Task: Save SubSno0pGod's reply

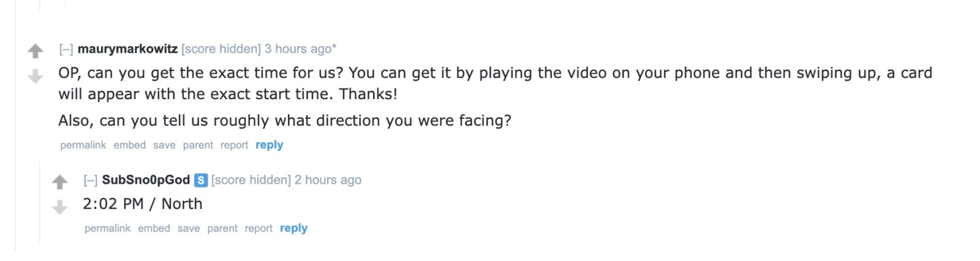Action: click(x=189, y=229)
